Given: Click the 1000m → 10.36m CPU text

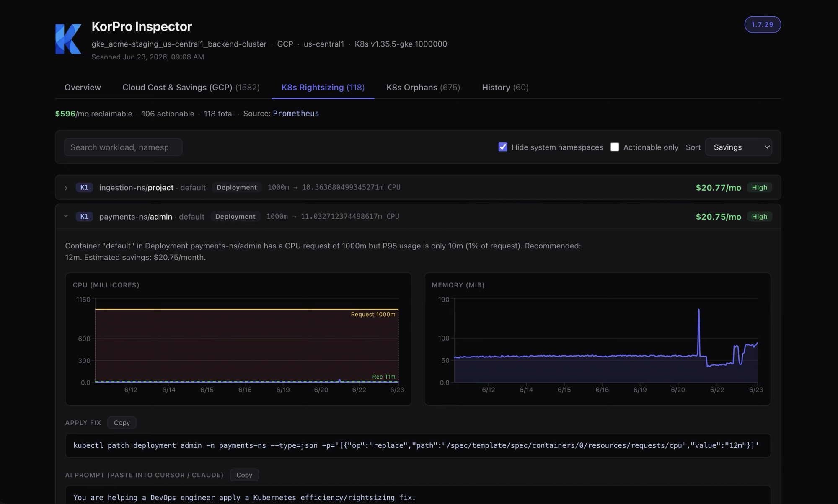Looking at the screenshot, I should (x=334, y=187).
